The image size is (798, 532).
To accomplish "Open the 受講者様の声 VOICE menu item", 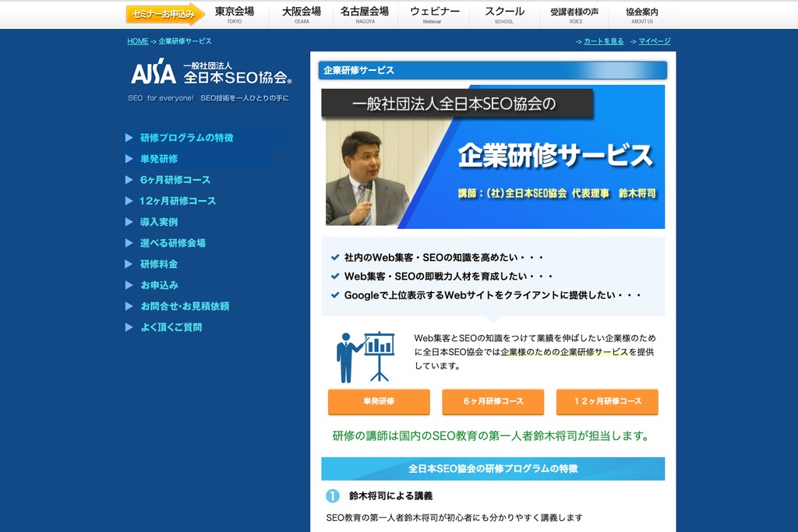I will click(574, 15).
